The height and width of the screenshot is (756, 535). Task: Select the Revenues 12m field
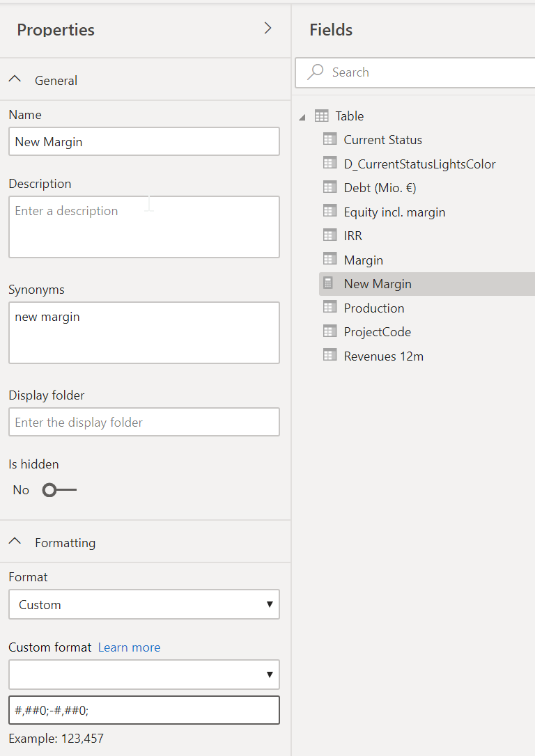pyautogui.click(x=384, y=356)
